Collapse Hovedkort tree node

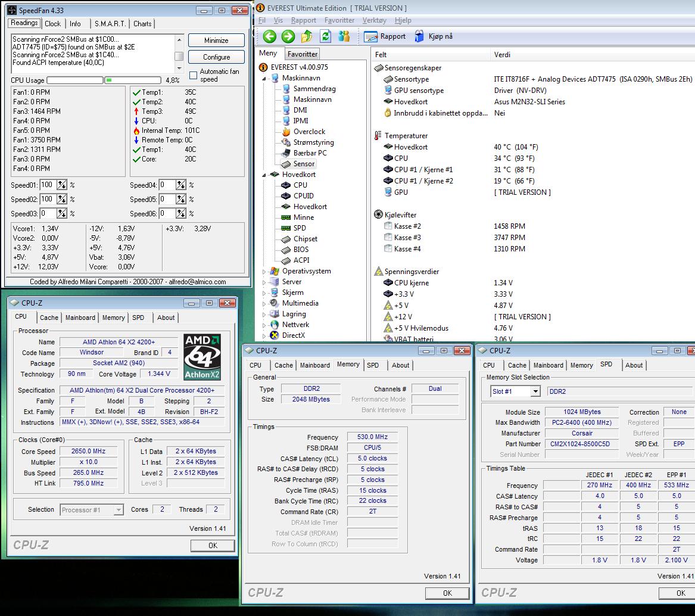click(x=264, y=175)
